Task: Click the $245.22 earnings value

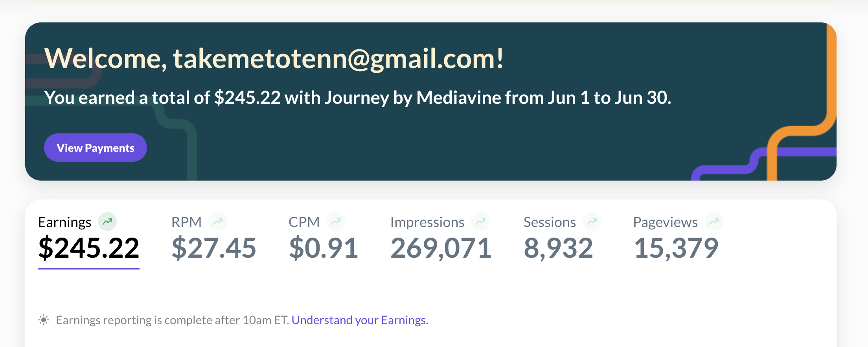Action: coord(88,248)
